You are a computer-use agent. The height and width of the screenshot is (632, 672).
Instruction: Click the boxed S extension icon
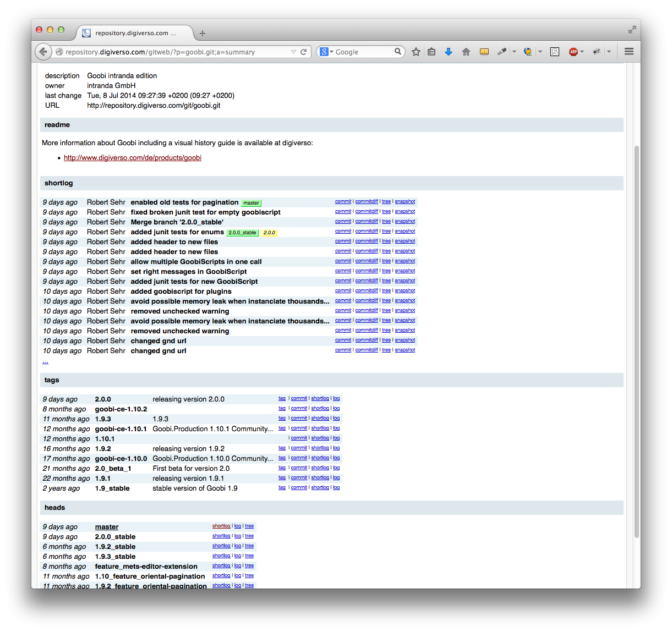555,52
